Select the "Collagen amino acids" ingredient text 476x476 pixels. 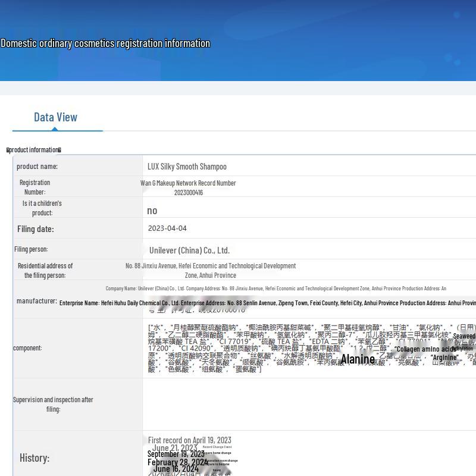coord(425,349)
